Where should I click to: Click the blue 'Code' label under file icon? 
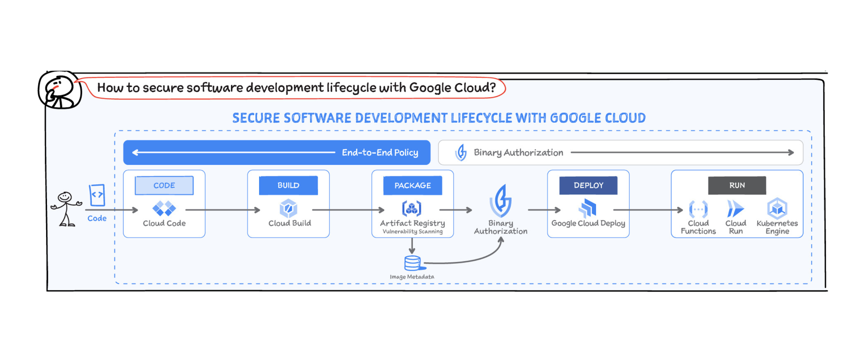97,218
